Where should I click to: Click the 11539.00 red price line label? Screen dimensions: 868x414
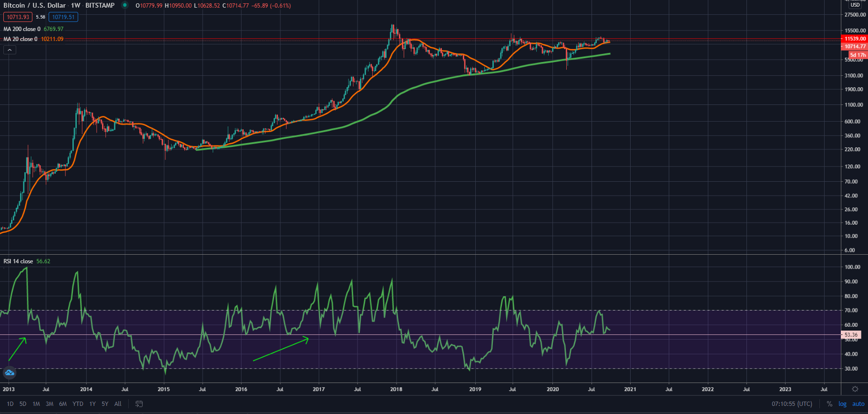(x=855, y=39)
